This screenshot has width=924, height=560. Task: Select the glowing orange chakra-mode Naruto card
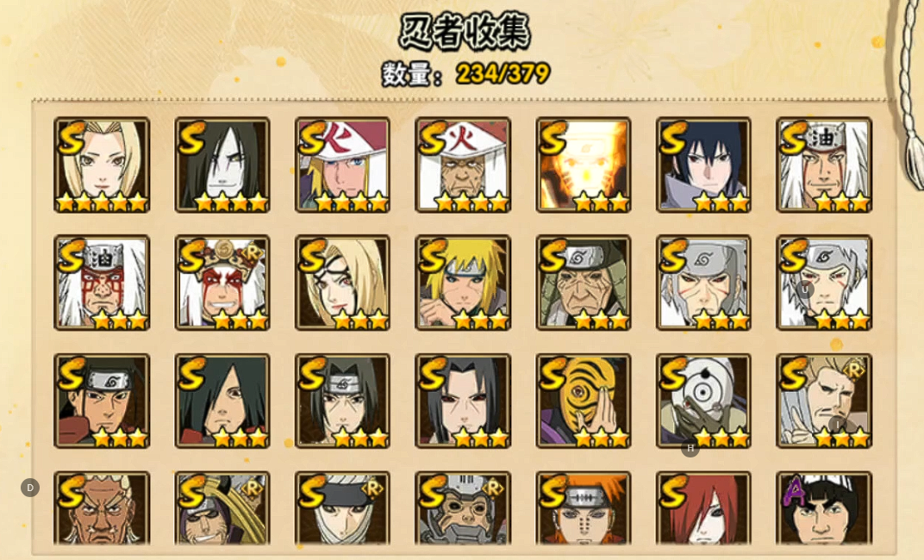584,165
